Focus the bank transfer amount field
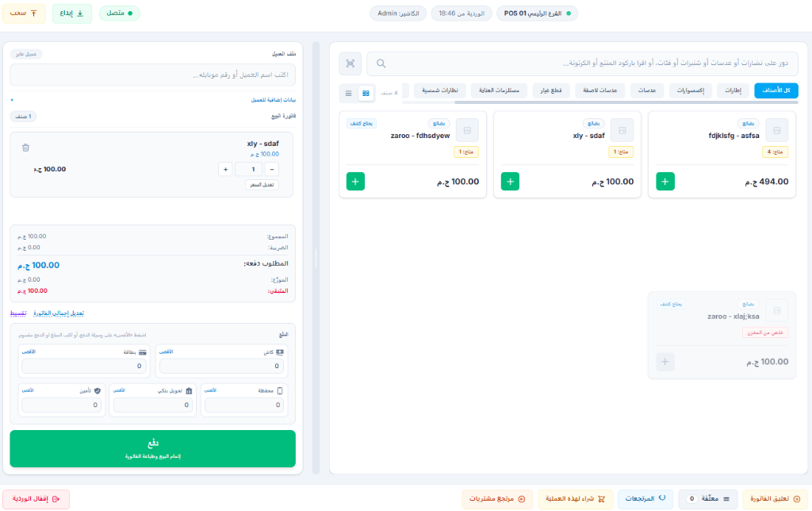The width and height of the screenshot is (812, 511). (153, 405)
